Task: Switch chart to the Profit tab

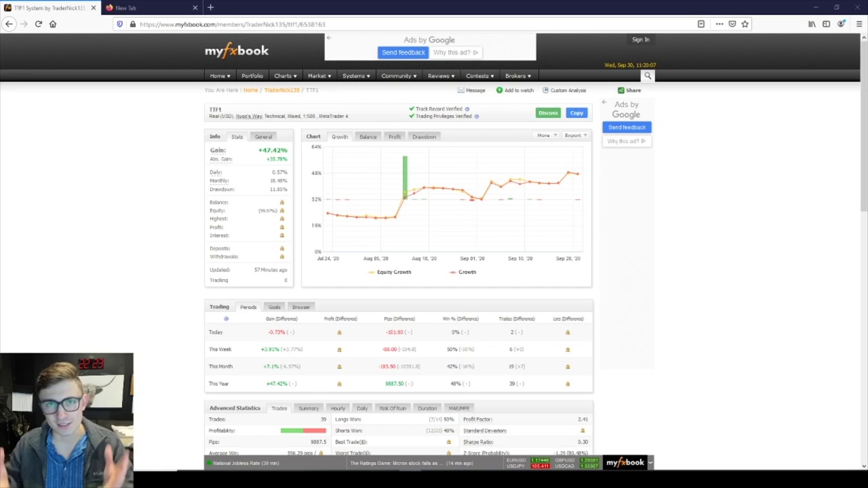Action: [x=395, y=137]
